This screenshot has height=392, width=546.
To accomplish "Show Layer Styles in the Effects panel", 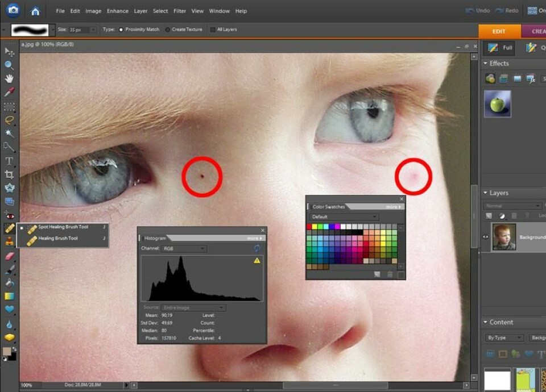I will 503,79.
